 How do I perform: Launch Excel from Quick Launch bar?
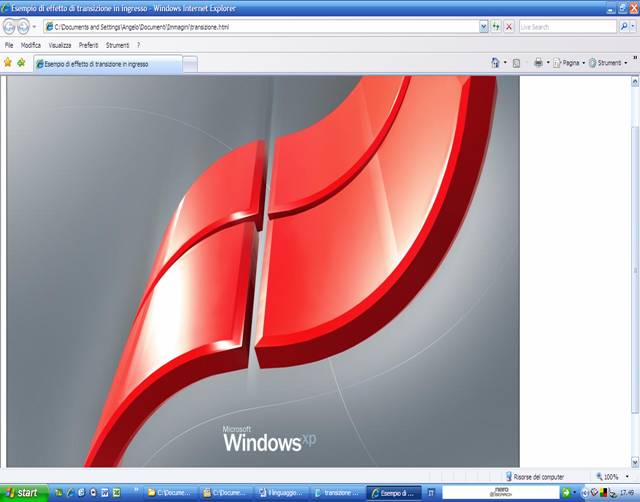[117, 493]
